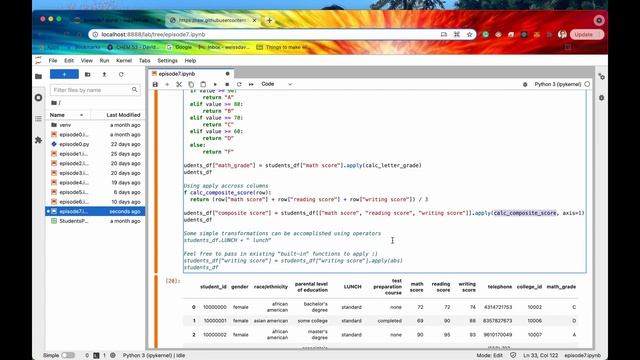Insert a cell below with the plus icon
The image size is (640, 360).
[x=167, y=84]
